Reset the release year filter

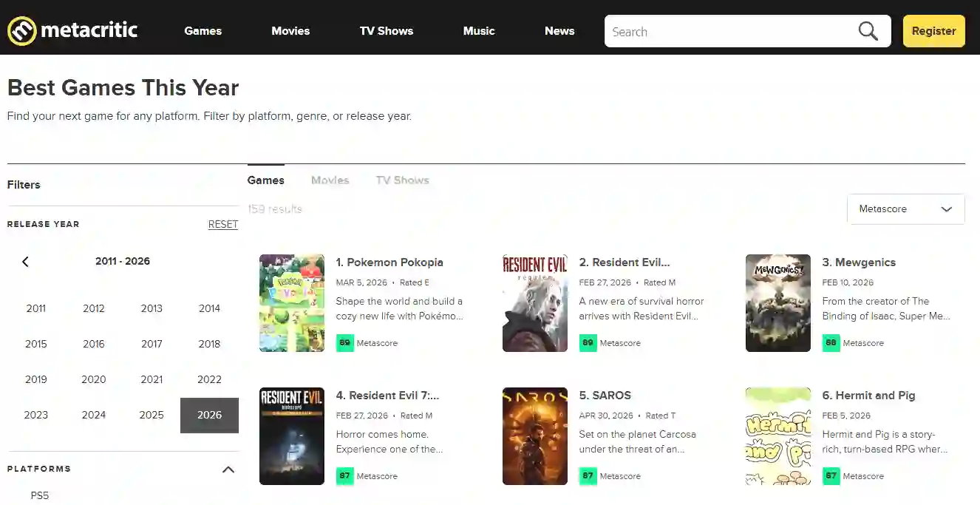coord(223,224)
